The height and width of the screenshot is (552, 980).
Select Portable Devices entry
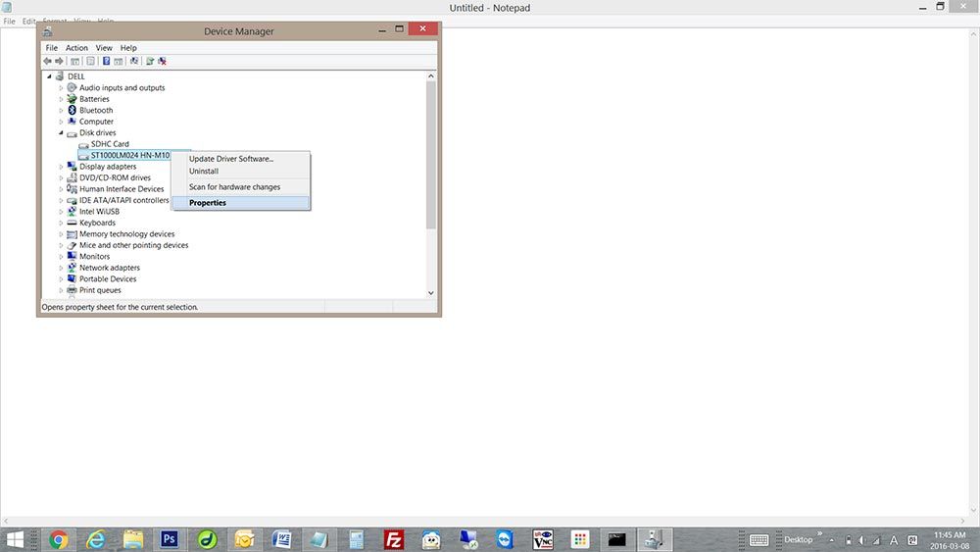pos(108,278)
